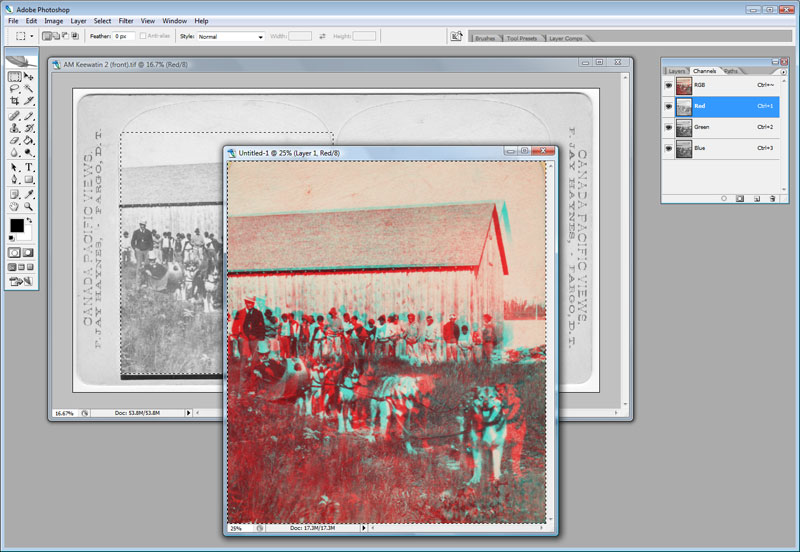Select the Hand tool
Viewport: 800px width, 552px height.
click(x=15, y=206)
